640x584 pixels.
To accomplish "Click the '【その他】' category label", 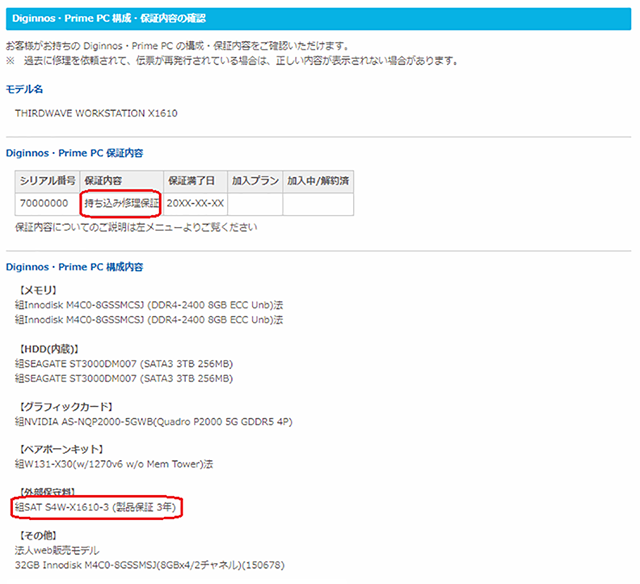I will [38, 535].
